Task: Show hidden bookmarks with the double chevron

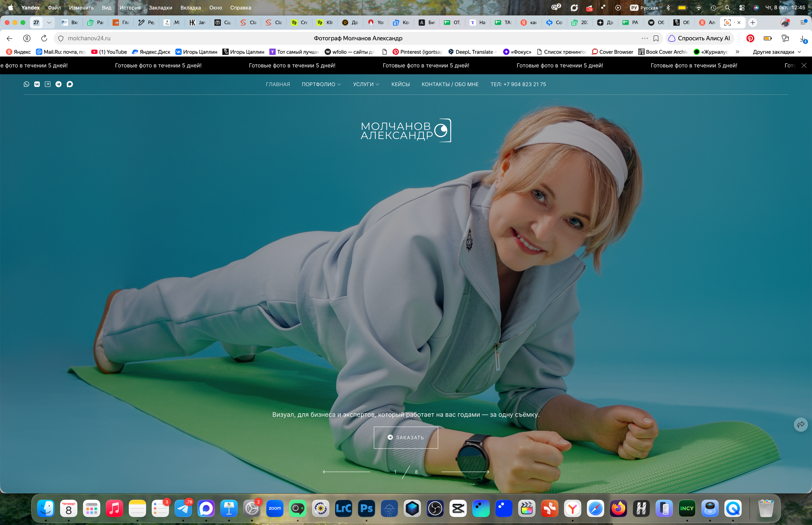Action: tap(737, 52)
